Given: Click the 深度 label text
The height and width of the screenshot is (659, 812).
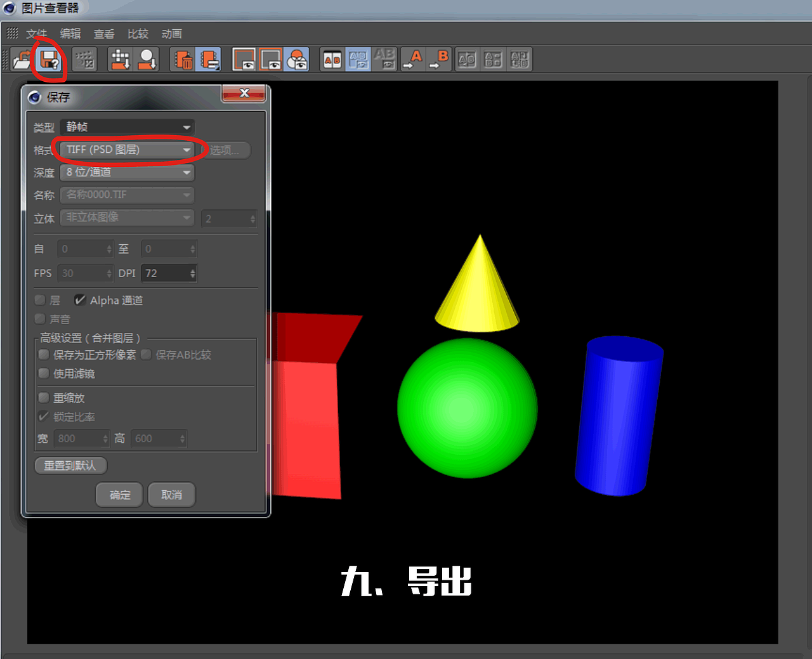Looking at the screenshot, I should point(44,173).
